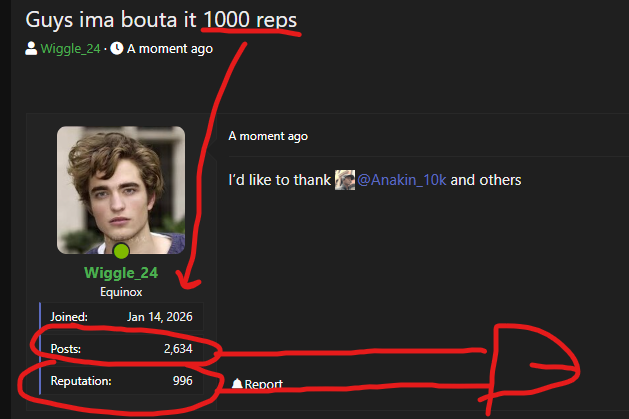
Task: Click the green online status dot
Action: pyautogui.click(x=121, y=251)
